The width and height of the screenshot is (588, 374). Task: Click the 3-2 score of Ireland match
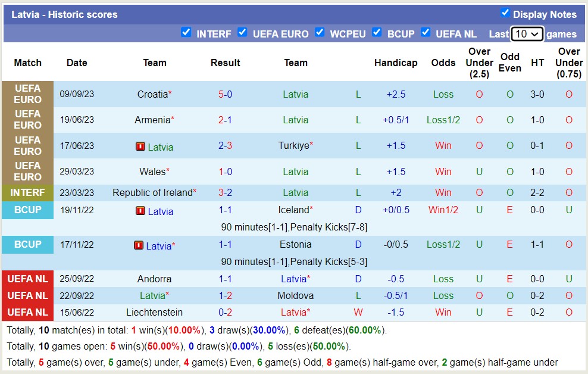[225, 192]
